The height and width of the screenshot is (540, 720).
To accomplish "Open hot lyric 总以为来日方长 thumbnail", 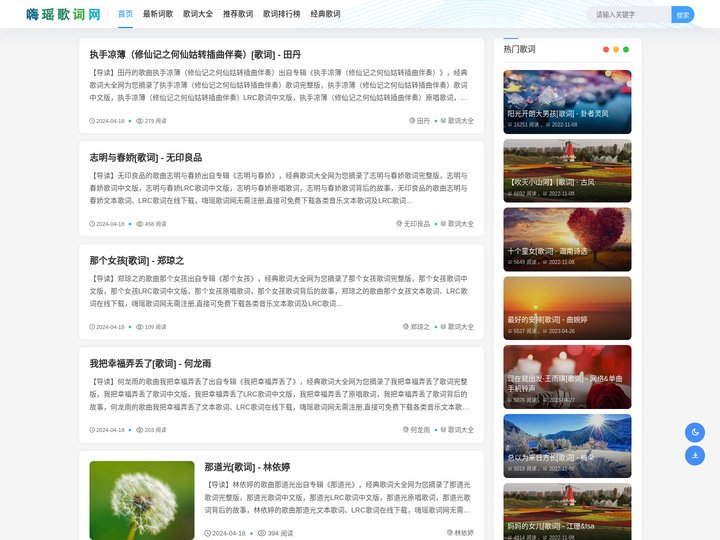I will click(x=567, y=446).
